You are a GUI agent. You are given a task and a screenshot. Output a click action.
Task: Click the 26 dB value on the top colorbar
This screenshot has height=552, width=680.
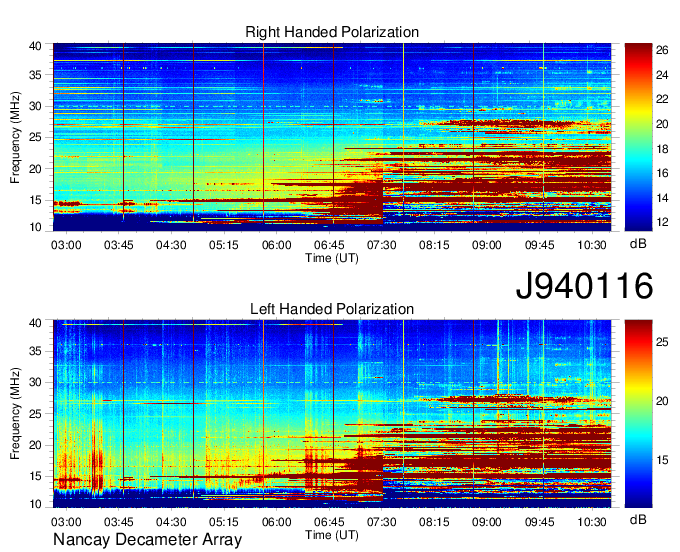pos(662,50)
